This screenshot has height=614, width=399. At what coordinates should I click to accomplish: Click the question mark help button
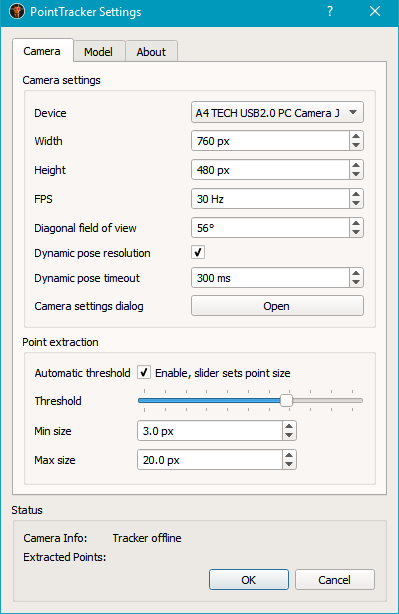pos(330,11)
